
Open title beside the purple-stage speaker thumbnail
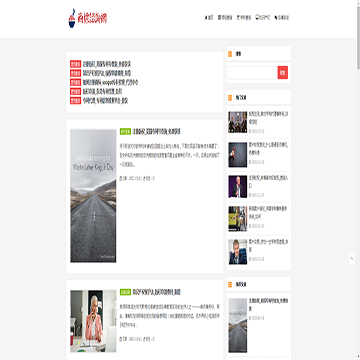(x=268, y=181)
